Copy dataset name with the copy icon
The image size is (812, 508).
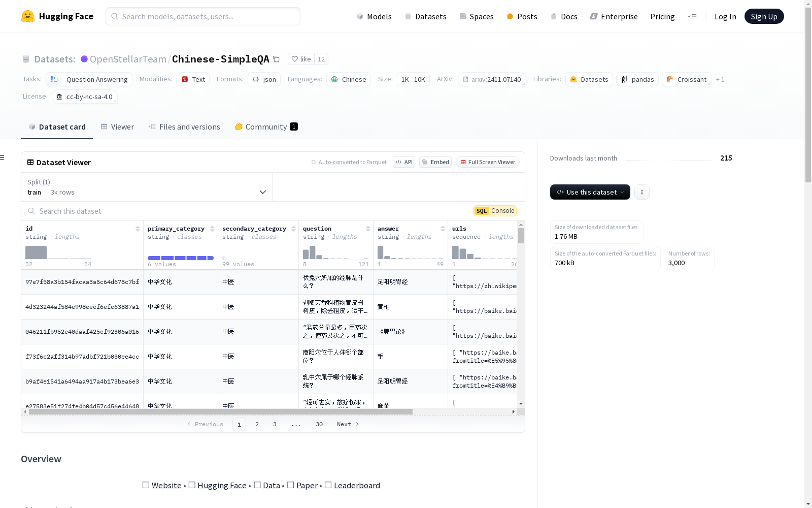(276, 59)
